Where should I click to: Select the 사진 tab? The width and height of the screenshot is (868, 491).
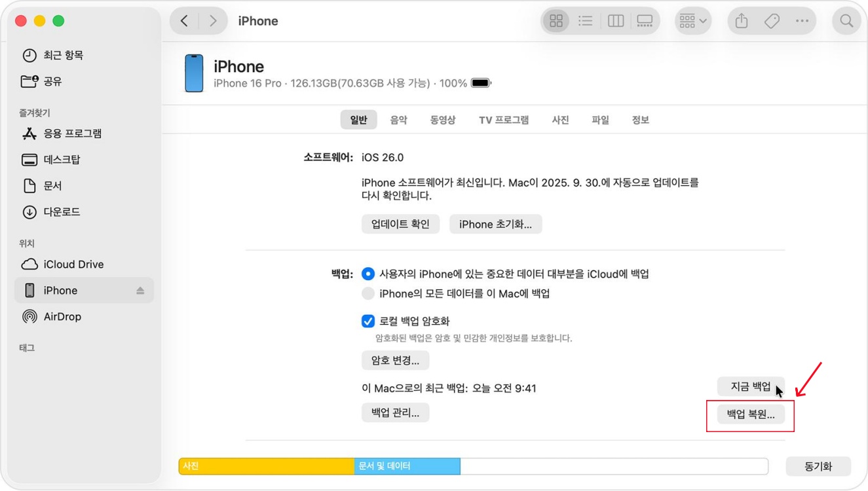pos(560,120)
